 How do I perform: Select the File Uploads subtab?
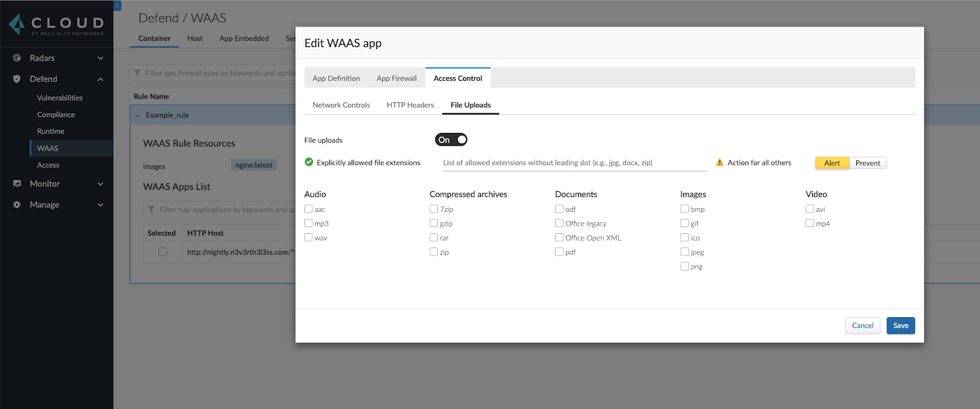(x=470, y=105)
